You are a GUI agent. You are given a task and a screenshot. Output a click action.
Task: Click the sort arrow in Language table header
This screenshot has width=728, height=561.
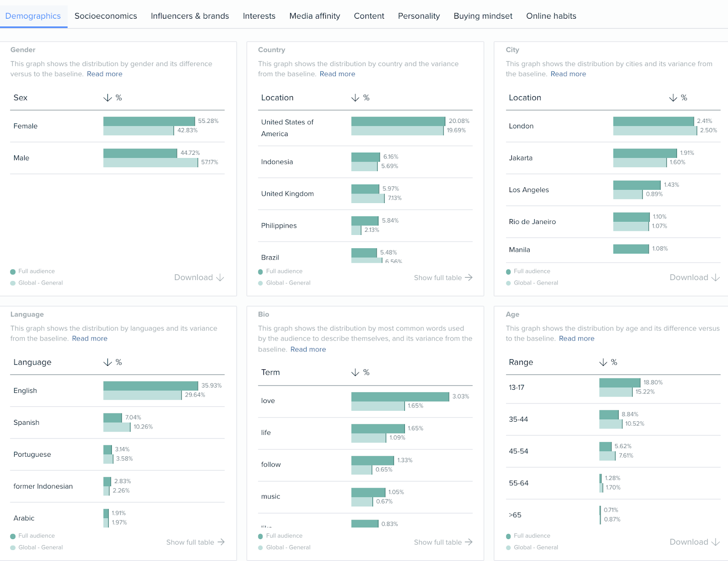(108, 362)
